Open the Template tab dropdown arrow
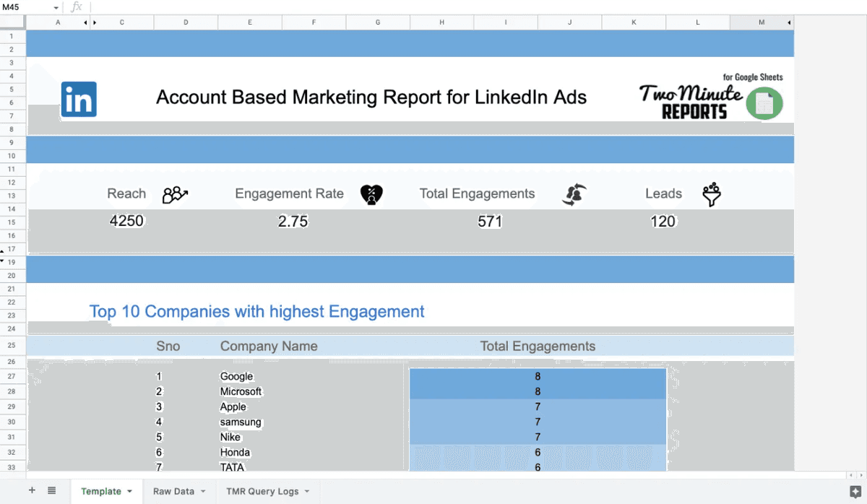Image resolution: width=867 pixels, height=504 pixels. tap(129, 491)
